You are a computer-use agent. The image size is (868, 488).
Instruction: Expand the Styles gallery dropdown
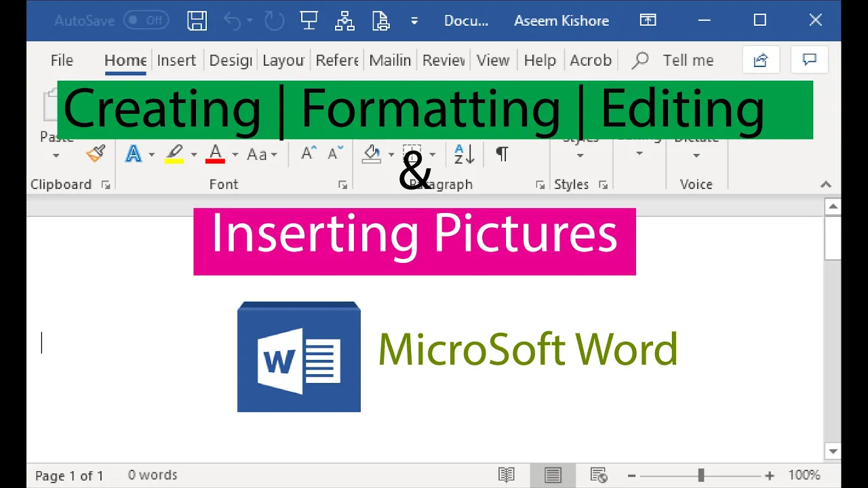(580, 155)
